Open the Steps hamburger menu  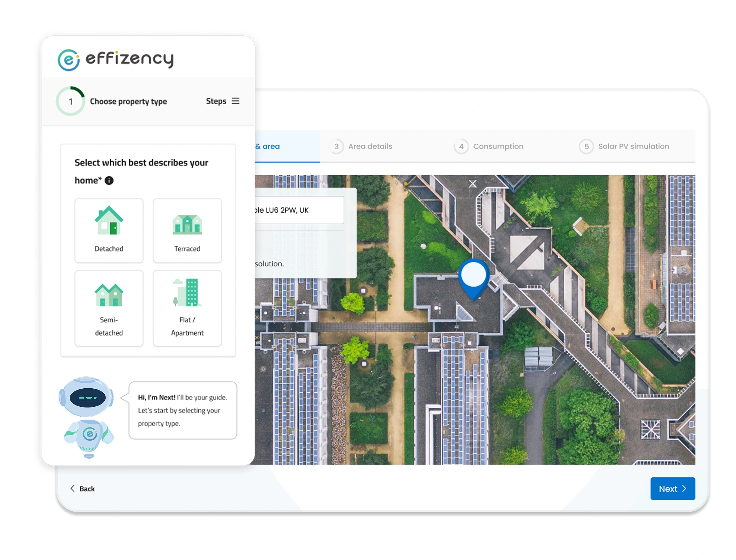235,101
